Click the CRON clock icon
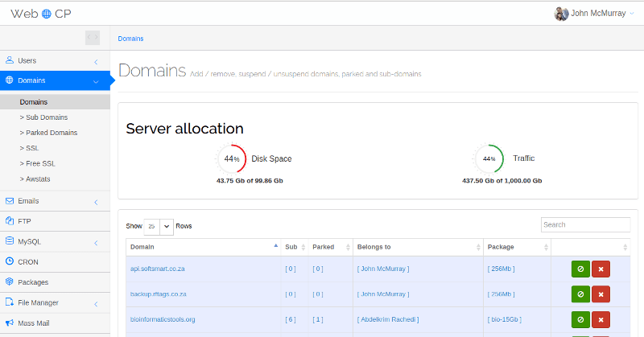The height and width of the screenshot is (337, 644). tap(10, 261)
